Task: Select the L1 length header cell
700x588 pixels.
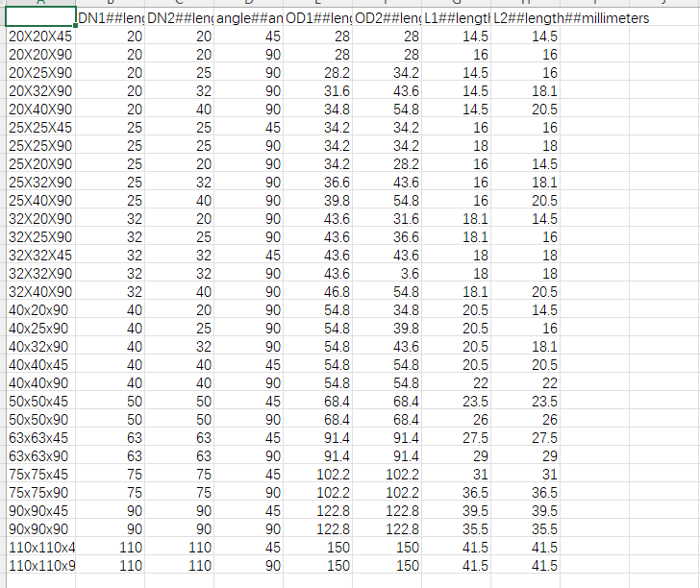Action: click(457, 18)
